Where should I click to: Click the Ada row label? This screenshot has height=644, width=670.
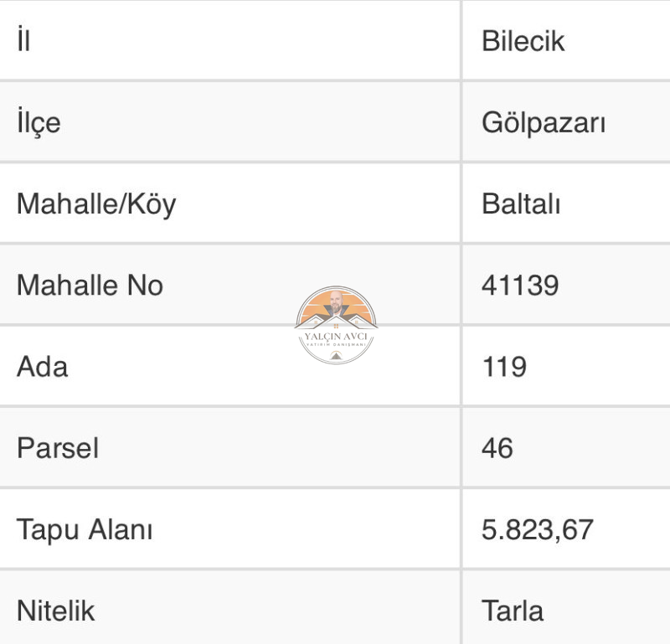(43, 367)
